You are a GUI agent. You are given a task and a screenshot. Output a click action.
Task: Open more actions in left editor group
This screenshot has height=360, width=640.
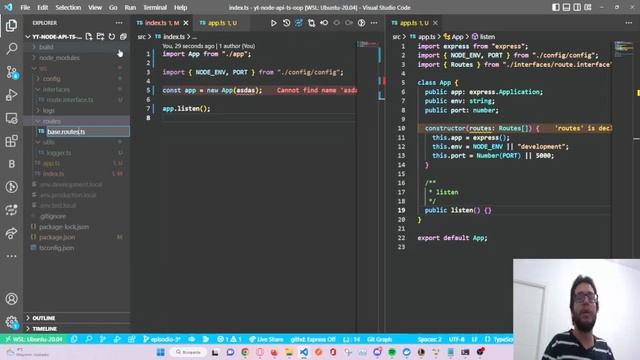pyautogui.click(x=374, y=23)
